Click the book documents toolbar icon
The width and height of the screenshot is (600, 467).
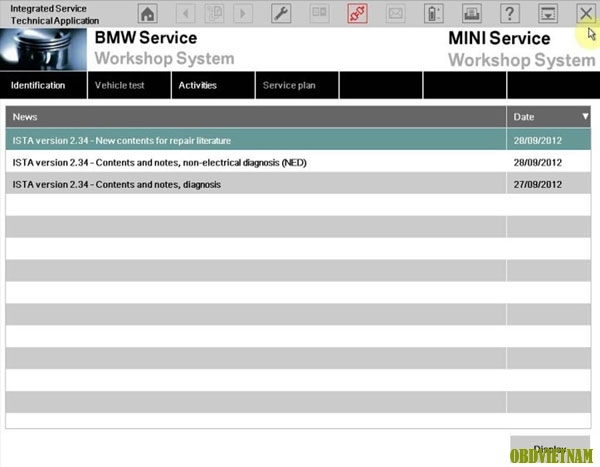(319, 14)
